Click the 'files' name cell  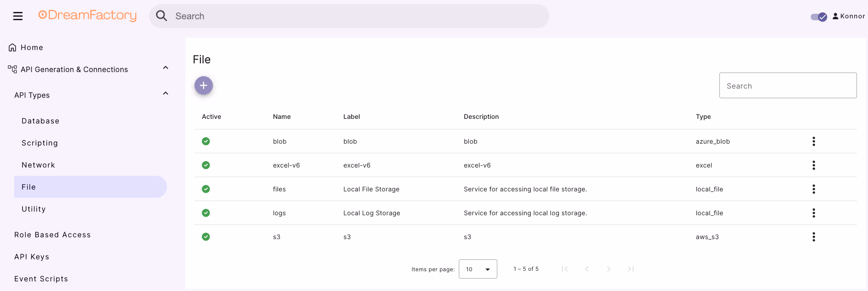point(279,189)
